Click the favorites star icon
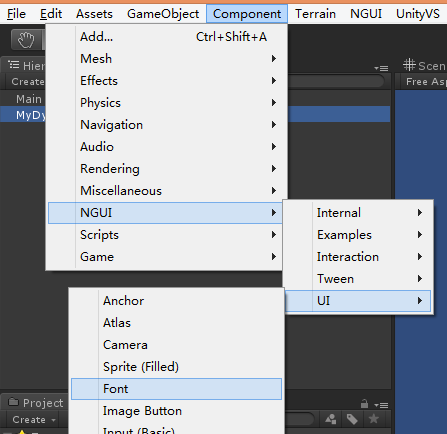 tap(374, 419)
